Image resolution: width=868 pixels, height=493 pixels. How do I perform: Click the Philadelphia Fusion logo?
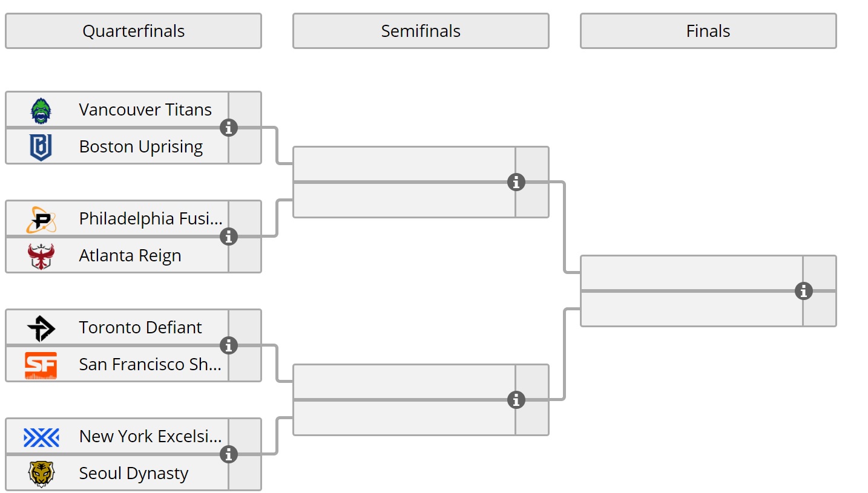pos(41,219)
